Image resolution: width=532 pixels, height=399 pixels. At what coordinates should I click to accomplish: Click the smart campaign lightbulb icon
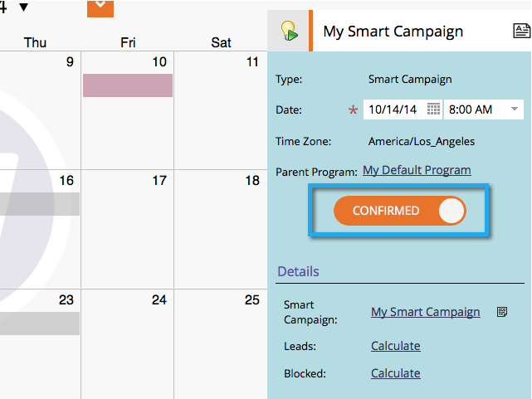coord(288,32)
